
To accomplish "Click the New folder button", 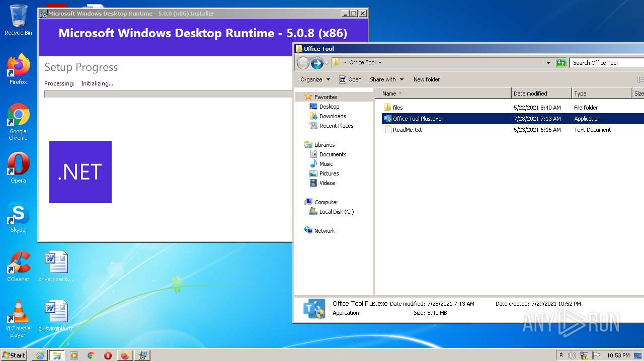I will pyautogui.click(x=427, y=79).
